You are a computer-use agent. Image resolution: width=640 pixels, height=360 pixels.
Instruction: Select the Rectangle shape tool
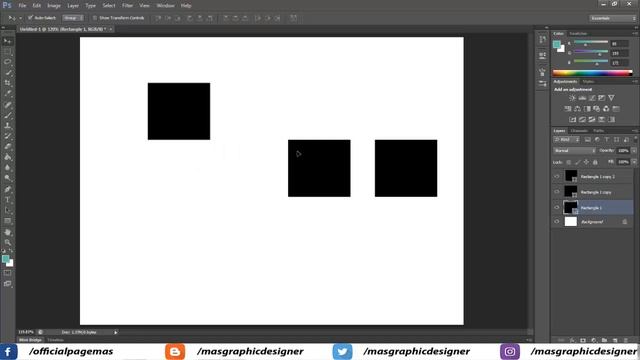(7, 221)
